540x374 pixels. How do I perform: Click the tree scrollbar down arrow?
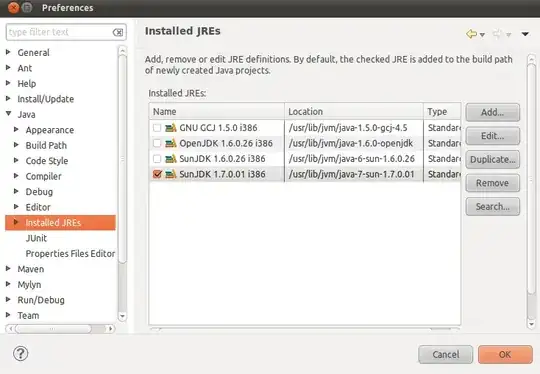(x=122, y=316)
